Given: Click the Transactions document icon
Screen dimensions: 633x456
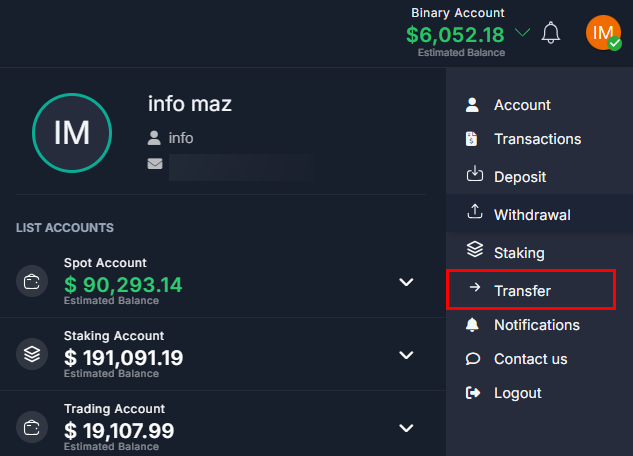Looking at the screenshot, I should coord(473,139).
